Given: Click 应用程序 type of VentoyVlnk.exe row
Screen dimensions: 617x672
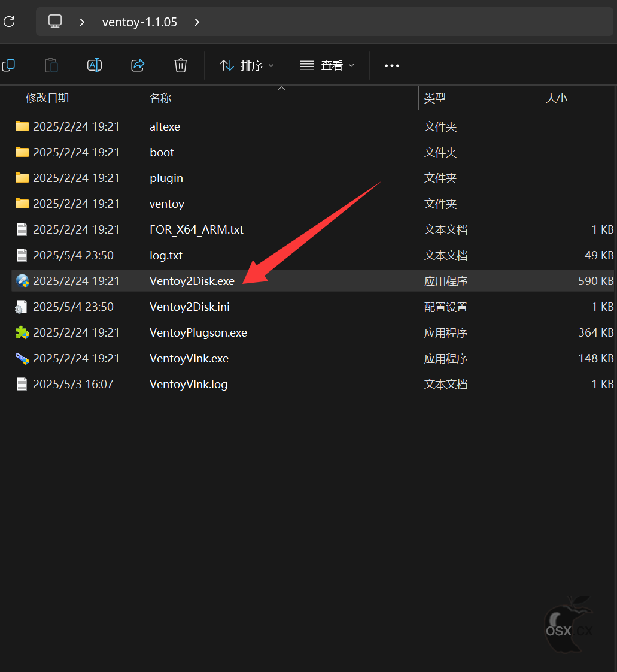Looking at the screenshot, I should pos(446,358).
